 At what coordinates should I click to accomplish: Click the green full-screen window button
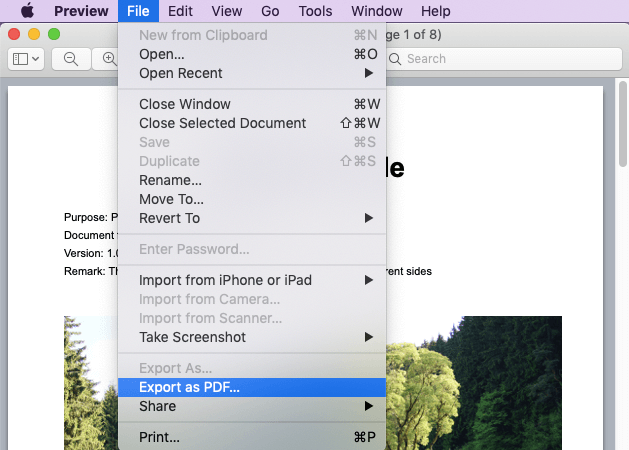pos(54,34)
